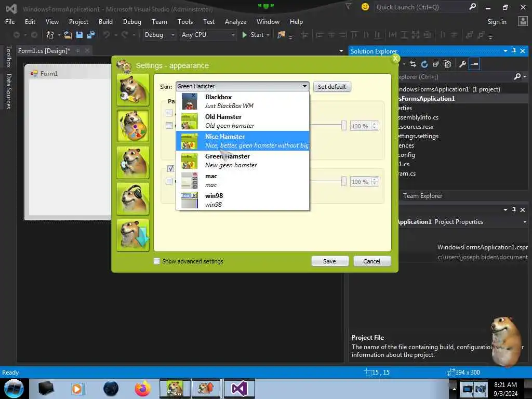Toggle the Show advanced settings checkbox
This screenshot has height=399, width=532.
[x=156, y=261]
